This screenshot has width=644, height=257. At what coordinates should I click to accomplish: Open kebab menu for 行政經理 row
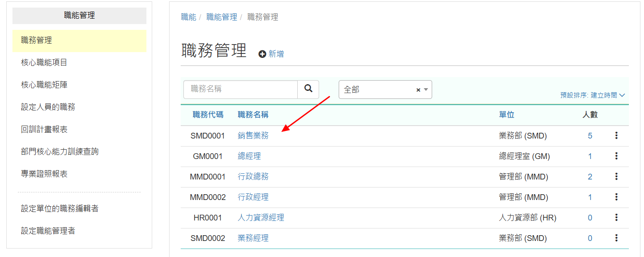click(x=616, y=197)
